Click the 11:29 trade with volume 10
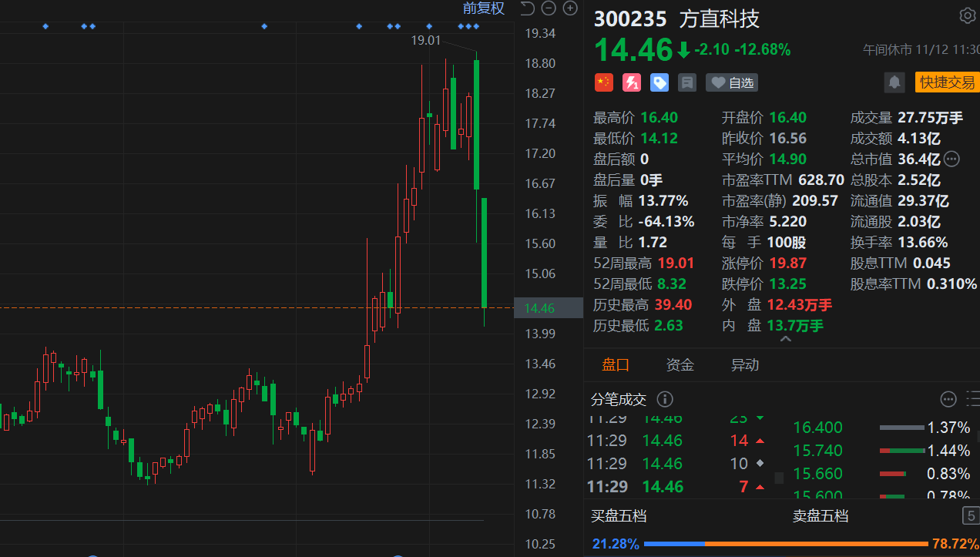 (677, 464)
